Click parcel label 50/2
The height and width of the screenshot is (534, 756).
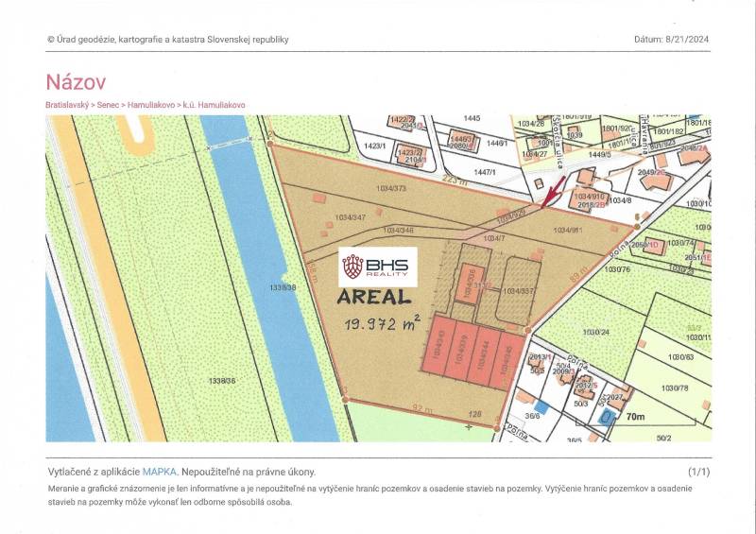[x=663, y=438]
